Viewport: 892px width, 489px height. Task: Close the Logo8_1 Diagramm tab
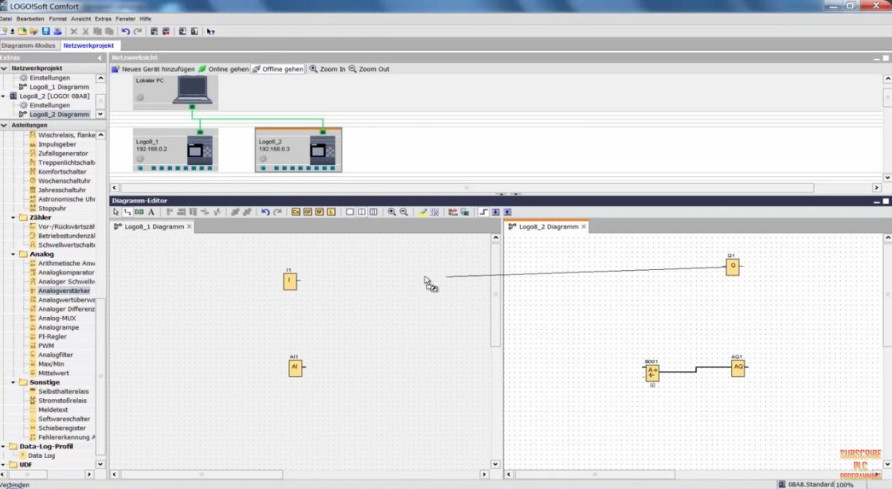[190, 227]
